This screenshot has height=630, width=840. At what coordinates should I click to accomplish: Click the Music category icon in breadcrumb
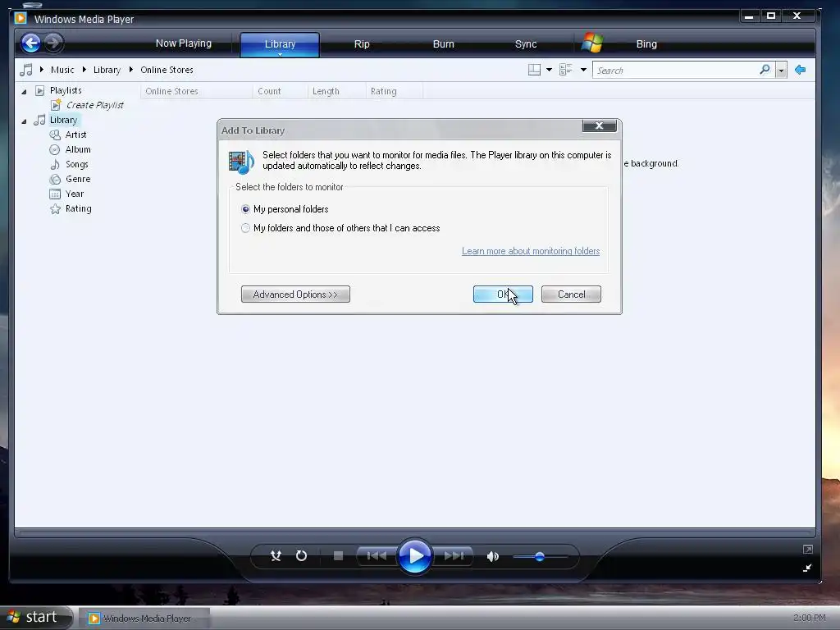(25, 70)
